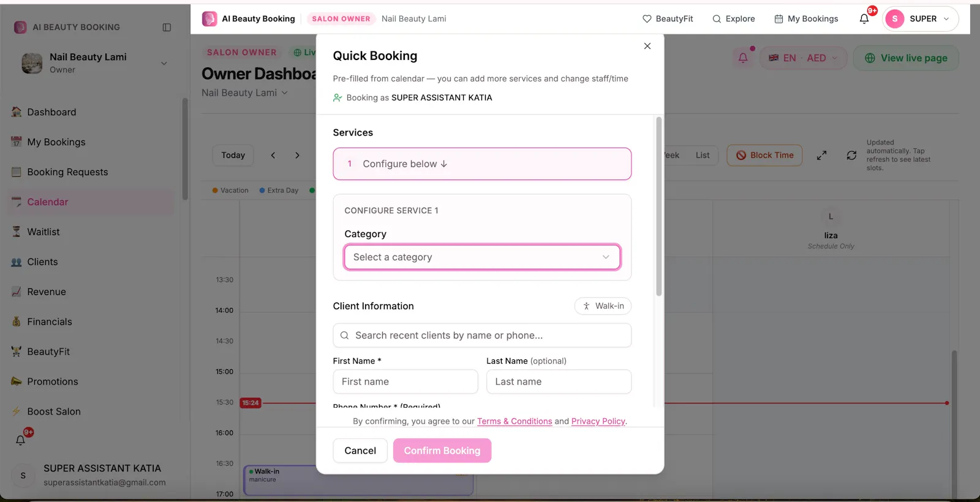This screenshot has height=502, width=980.
Task: Click the top bar notification bell
Action: tap(864, 19)
